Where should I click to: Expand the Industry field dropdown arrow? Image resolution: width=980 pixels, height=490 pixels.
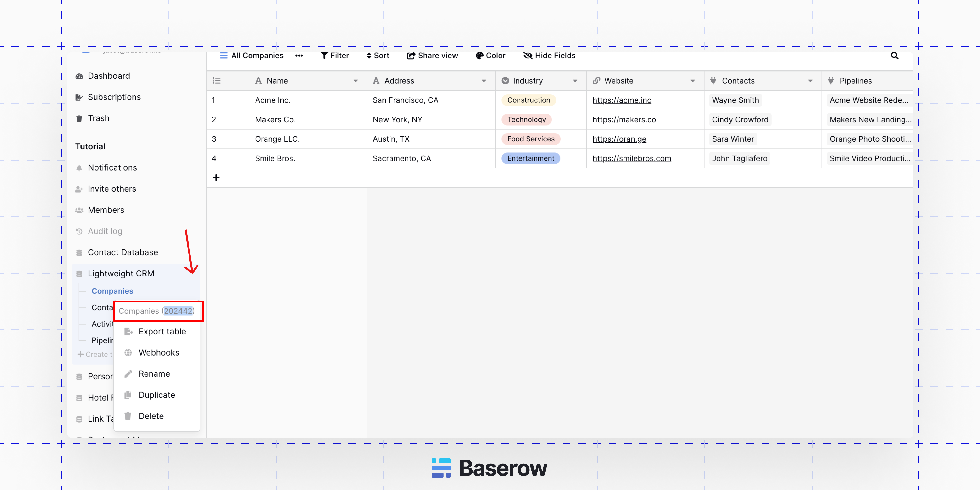click(575, 81)
